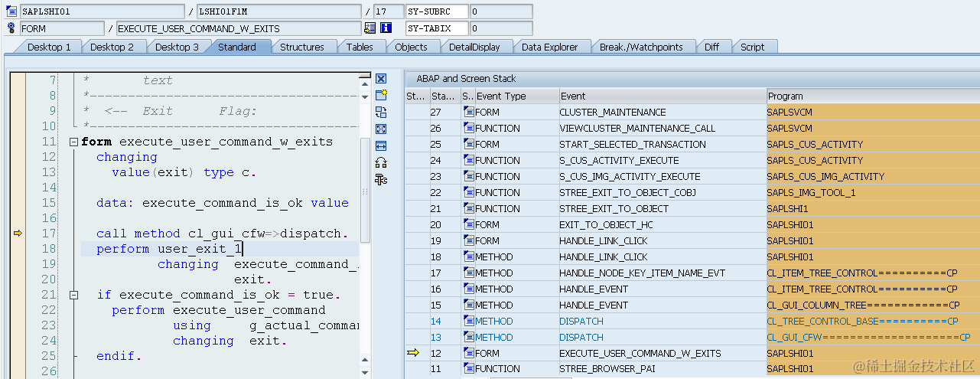Click the blue information icon beside SY-TABIX
This screenshot has height=379, width=980.
click(x=386, y=28)
